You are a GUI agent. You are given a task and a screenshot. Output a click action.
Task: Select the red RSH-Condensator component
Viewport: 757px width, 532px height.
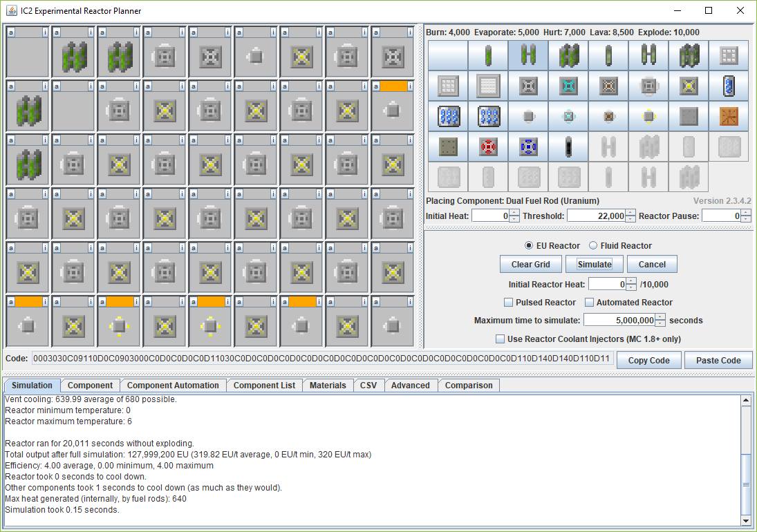pyautogui.click(x=489, y=146)
